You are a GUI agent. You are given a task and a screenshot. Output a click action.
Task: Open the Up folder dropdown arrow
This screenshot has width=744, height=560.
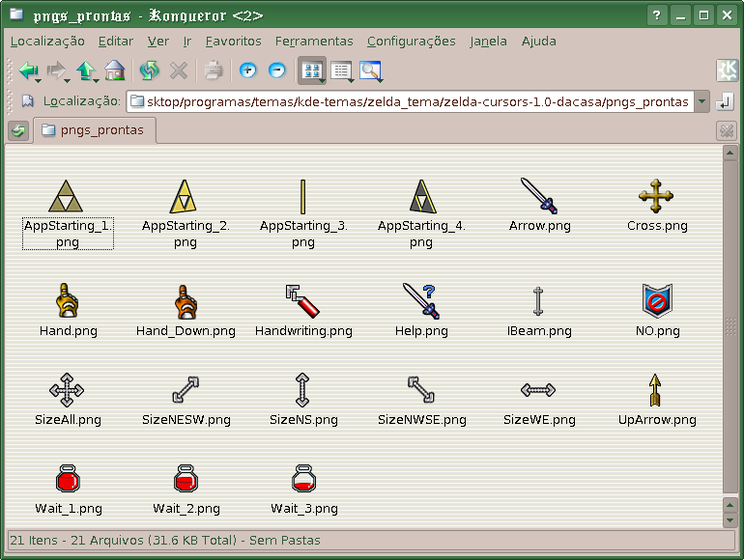[x=97, y=81]
